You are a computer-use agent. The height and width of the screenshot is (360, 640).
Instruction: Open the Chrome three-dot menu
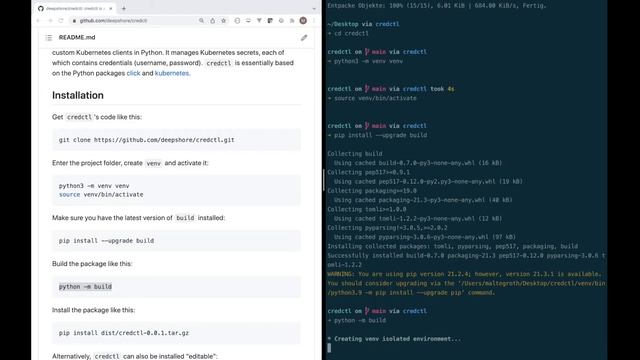pyautogui.click(x=314, y=20)
